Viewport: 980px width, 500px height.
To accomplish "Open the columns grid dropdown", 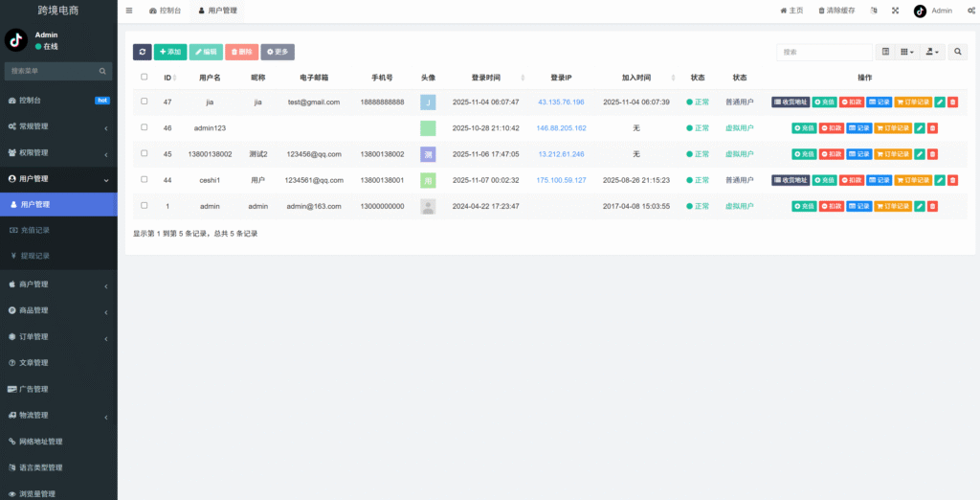I will click(x=906, y=52).
